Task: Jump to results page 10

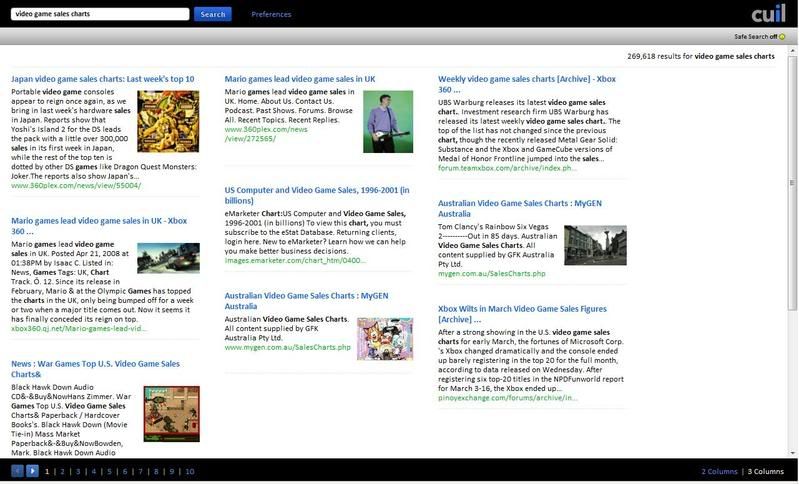Action: pos(189,471)
